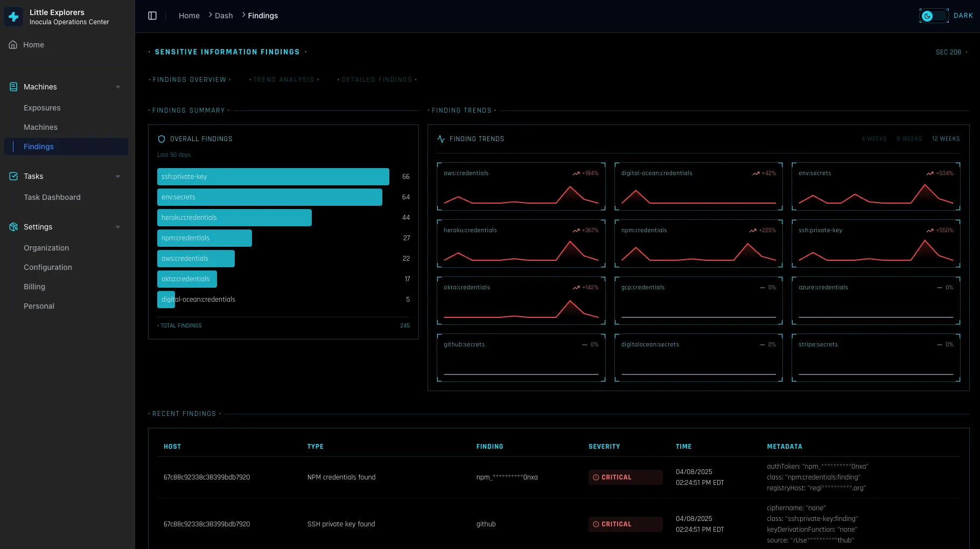Click the Machines book icon
The height and width of the screenshot is (549, 980).
point(12,87)
